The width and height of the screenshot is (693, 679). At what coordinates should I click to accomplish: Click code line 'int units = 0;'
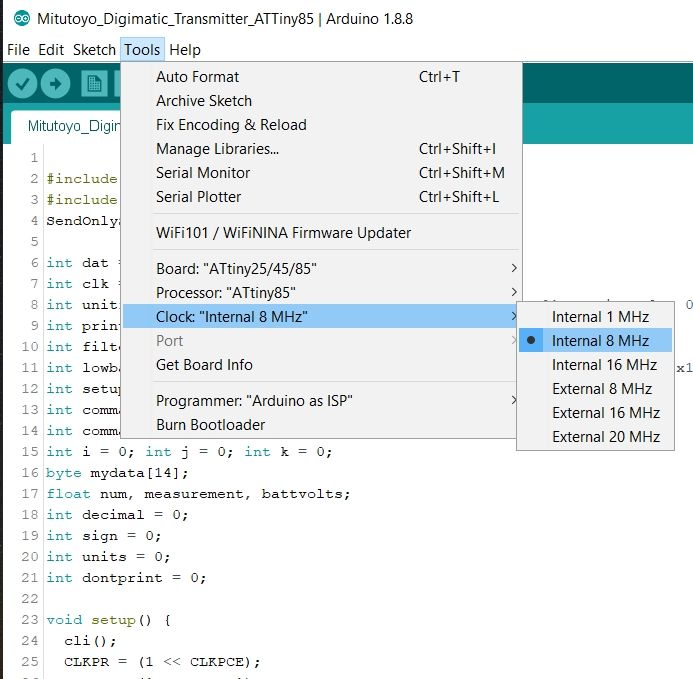(108, 557)
